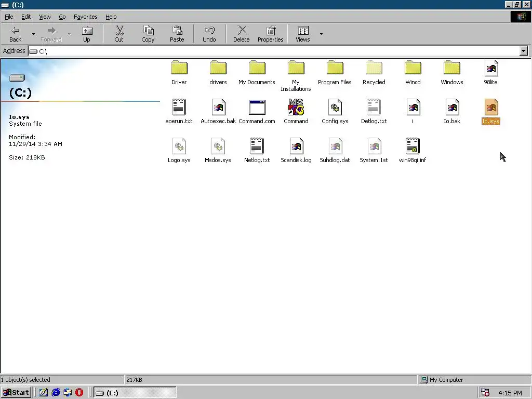Click the 4:15 PM taskbar clock
The width and height of the screenshot is (532, 399).
510,393
